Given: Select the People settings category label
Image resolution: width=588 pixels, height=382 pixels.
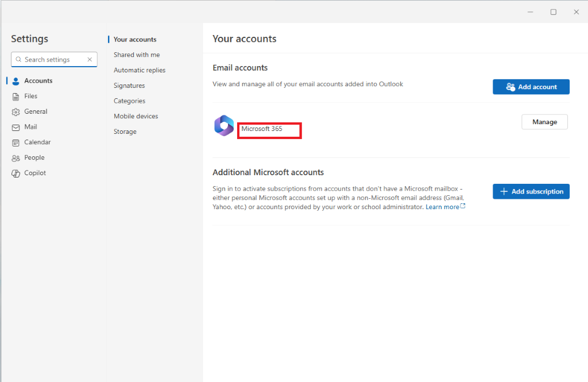Looking at the screenshot, I should [x=34, y=157].
